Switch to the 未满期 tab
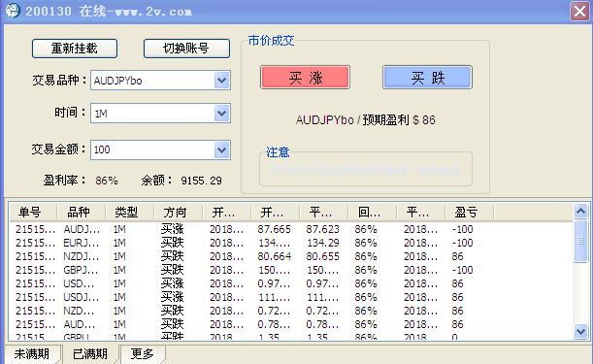Image resolution: width=593 pixels, height=364 pixels. click(x=32, y=354)
